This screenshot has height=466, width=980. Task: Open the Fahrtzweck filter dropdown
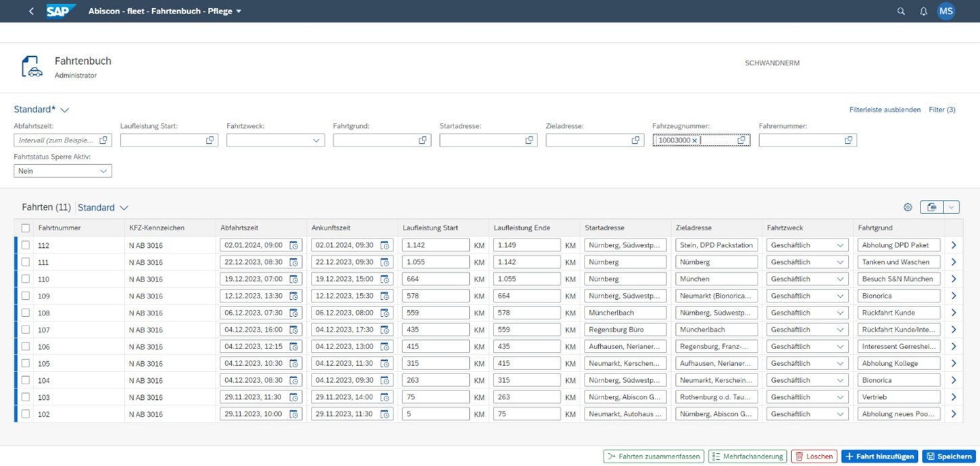[x=316, y=140]
